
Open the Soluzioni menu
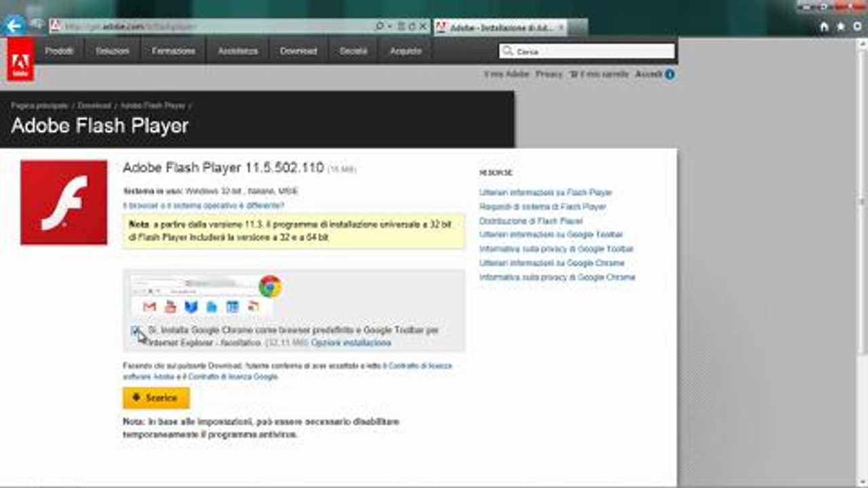click(x=112, y=51)
